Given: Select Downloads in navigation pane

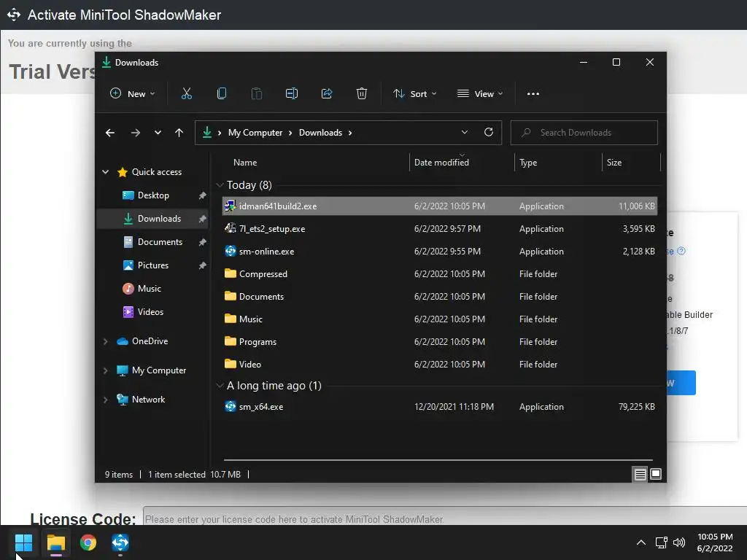Looking at the screenshot, I should (x=153, y=219).
